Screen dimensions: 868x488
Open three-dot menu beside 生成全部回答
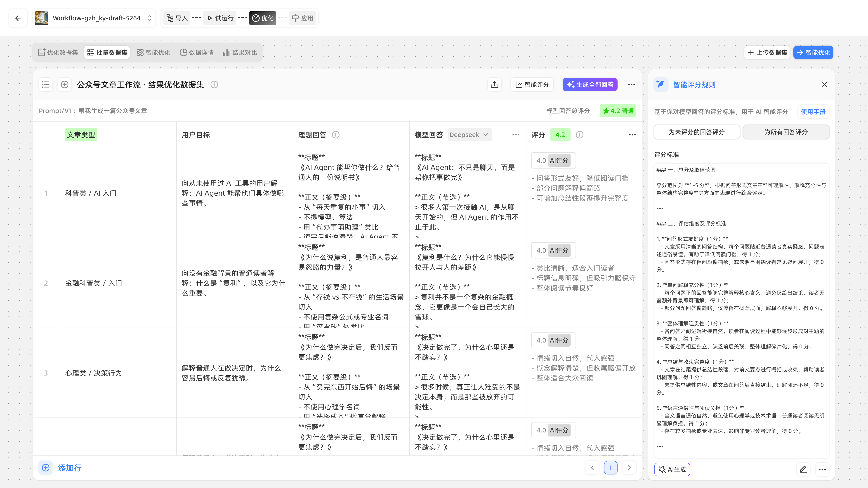tap(632, 84)
